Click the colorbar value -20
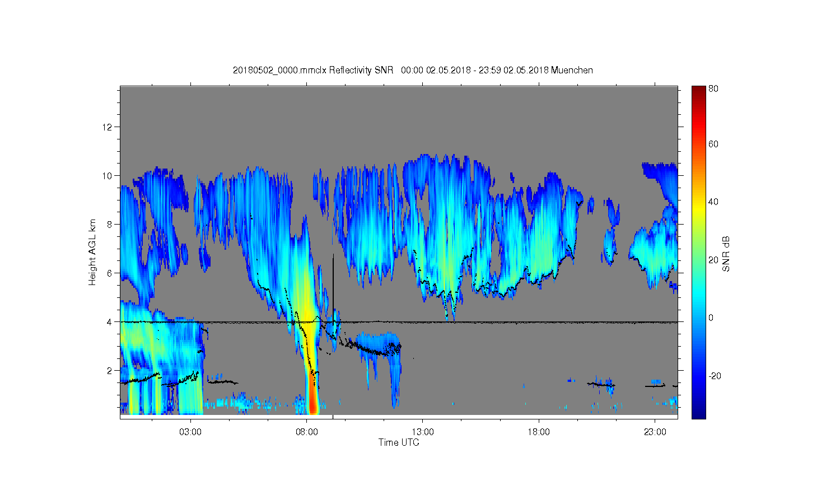Viewport: 840px width, 504px height. pyautogui.click(x=715, y=376)
